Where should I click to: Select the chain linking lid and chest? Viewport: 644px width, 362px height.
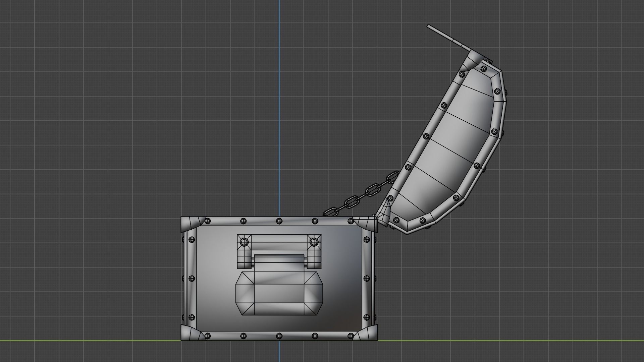click(361, 194)
